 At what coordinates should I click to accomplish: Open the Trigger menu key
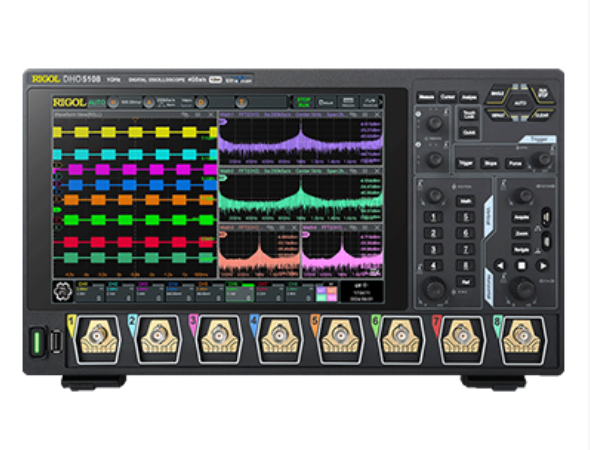[465, 163]
